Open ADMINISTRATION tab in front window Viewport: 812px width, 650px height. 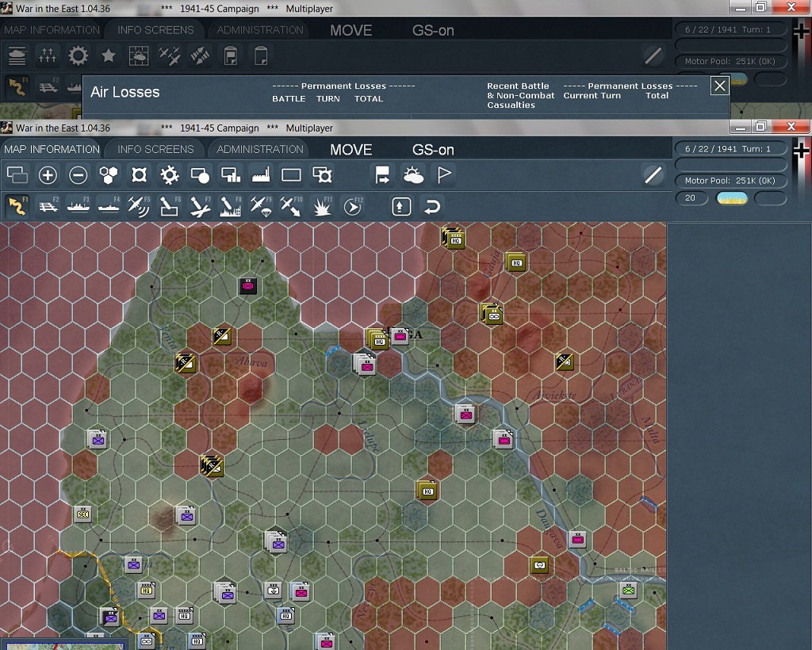pyautogui.click(x=260, y=149)
